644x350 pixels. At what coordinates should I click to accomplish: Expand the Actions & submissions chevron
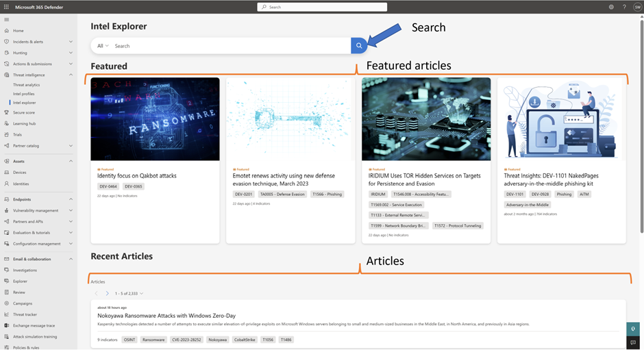click(x=71, y=64)
